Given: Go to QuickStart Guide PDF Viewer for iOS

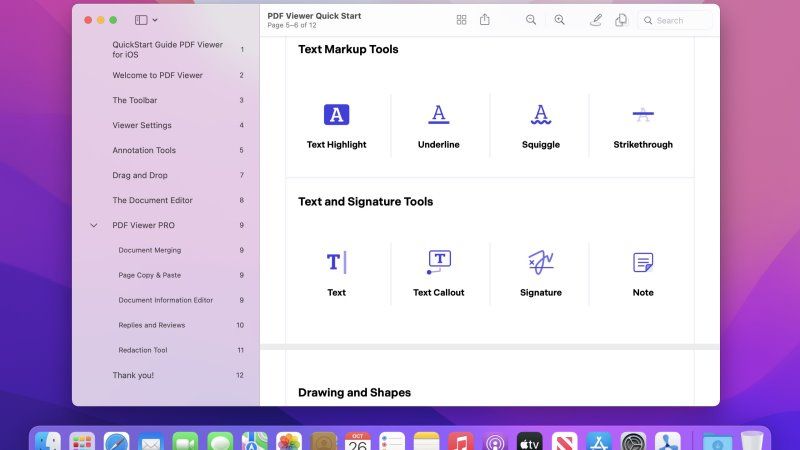Looking at the screenshot, I should click(167, 49).
